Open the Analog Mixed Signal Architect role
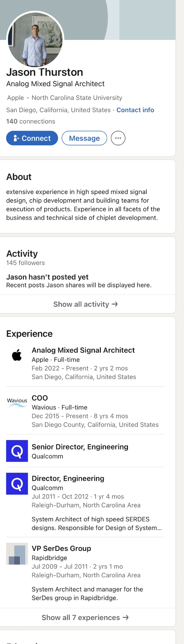184x644 pixels. (83, 350)
